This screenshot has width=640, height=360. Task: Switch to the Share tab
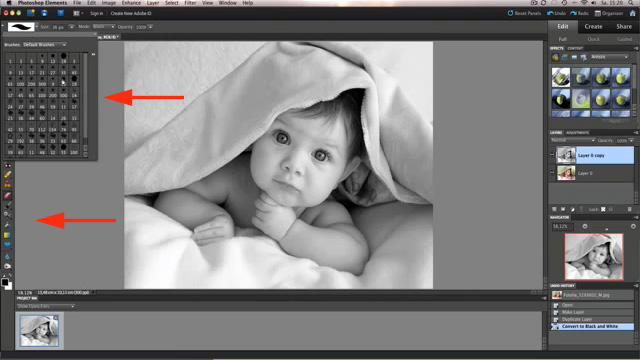tap(624, 27)
